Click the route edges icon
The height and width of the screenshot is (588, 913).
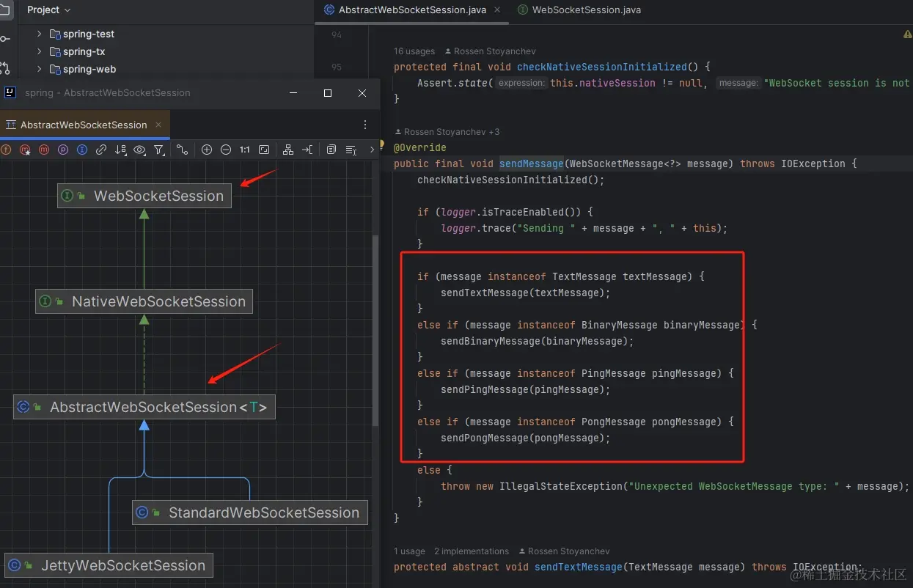(x=307, y=150)
